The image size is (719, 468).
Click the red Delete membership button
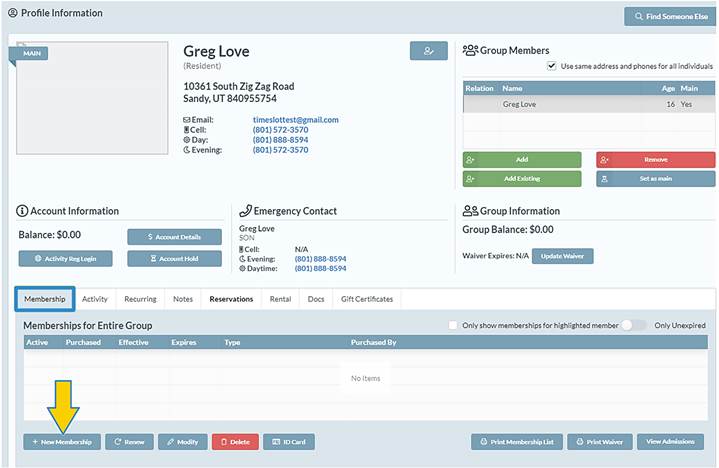(x=235, y=441)
